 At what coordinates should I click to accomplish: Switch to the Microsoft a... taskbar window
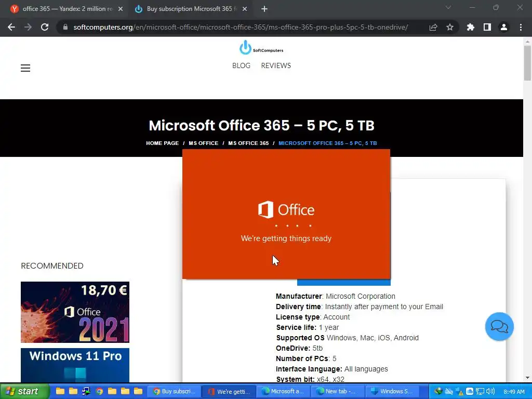point(283,391)
